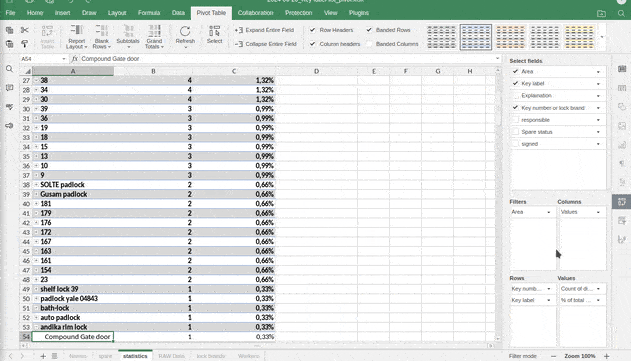Open cell settings icon in right sidebar
Screen dimensions: 631x361
pyautogui.click(x=622, y=69)
